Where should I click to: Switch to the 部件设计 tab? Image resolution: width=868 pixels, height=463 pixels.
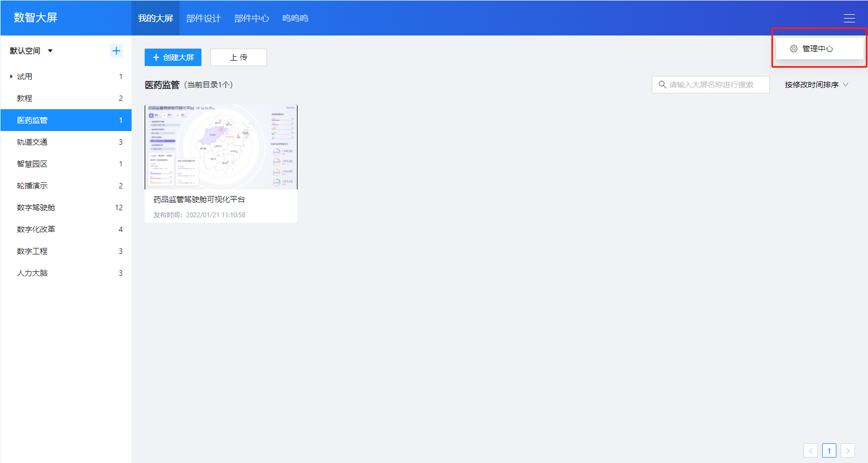click(x=203, y=18)
